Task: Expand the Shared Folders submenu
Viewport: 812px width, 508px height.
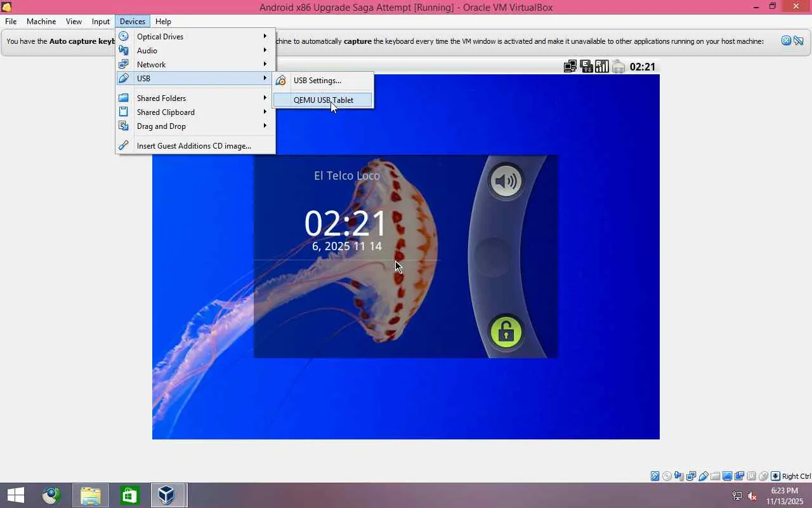Action: click(195, 98)
